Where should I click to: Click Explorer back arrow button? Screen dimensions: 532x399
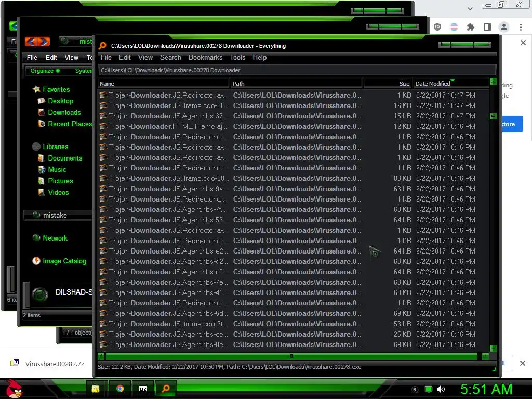tap(31, 42)
